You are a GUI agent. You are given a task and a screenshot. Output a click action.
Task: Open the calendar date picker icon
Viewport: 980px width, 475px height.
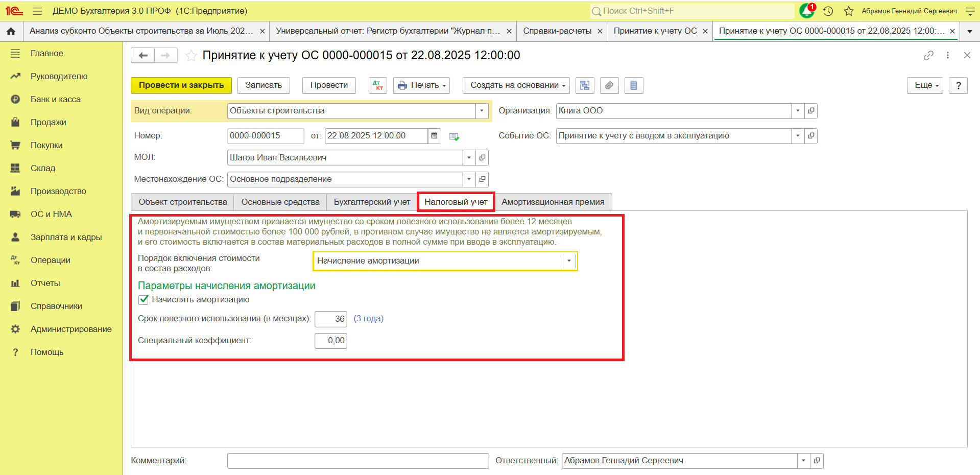(x=434, y=136)
